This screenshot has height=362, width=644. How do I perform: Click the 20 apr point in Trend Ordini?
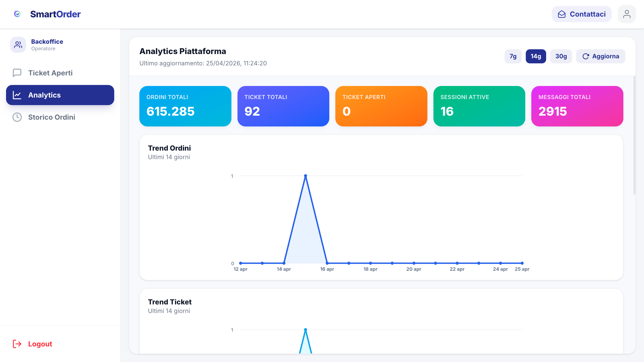pos(414,263)
